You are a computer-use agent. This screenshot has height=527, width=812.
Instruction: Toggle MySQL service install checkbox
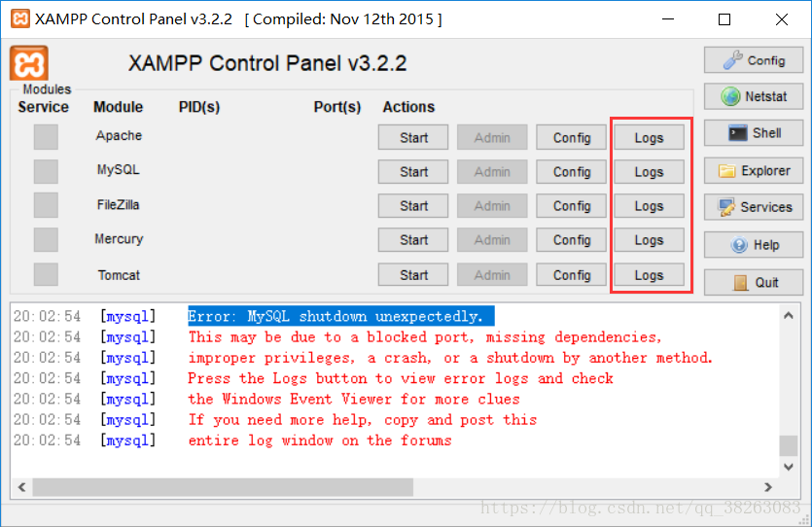point(46,171)
